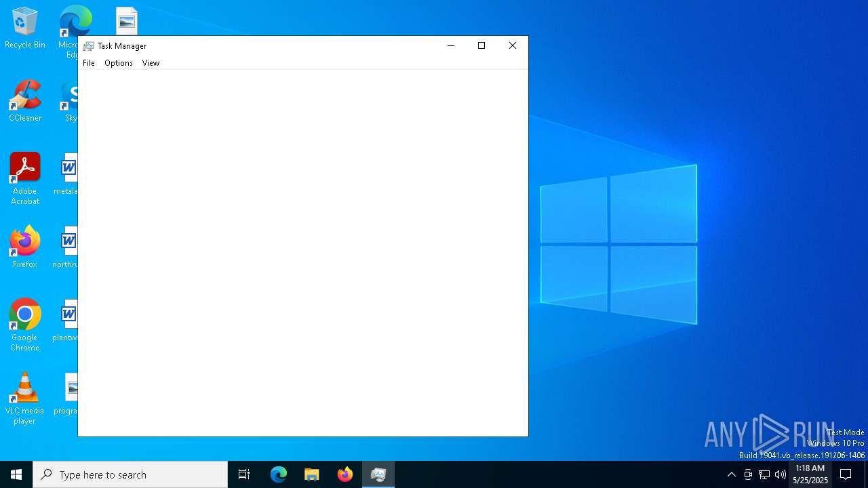Open the Options menu in Task Manager
The height and width of the screenshot is (488, 868).
[x=119, y=63]
